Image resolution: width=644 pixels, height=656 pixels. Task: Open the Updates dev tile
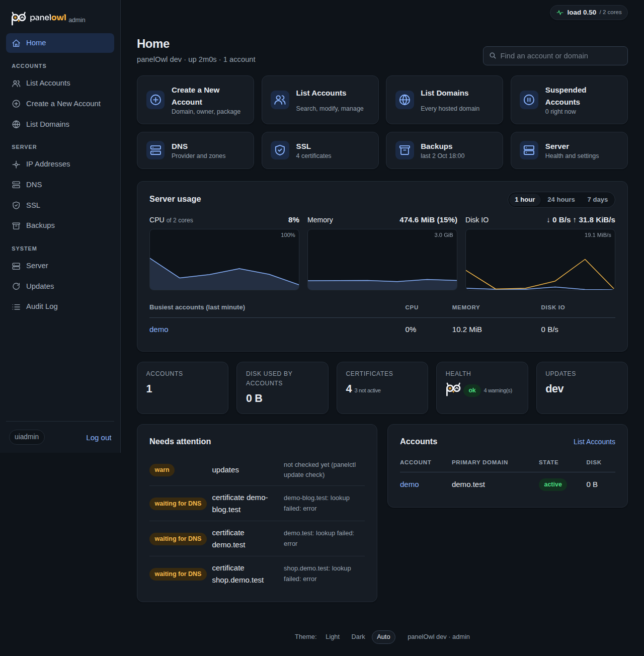pos(582,388)
